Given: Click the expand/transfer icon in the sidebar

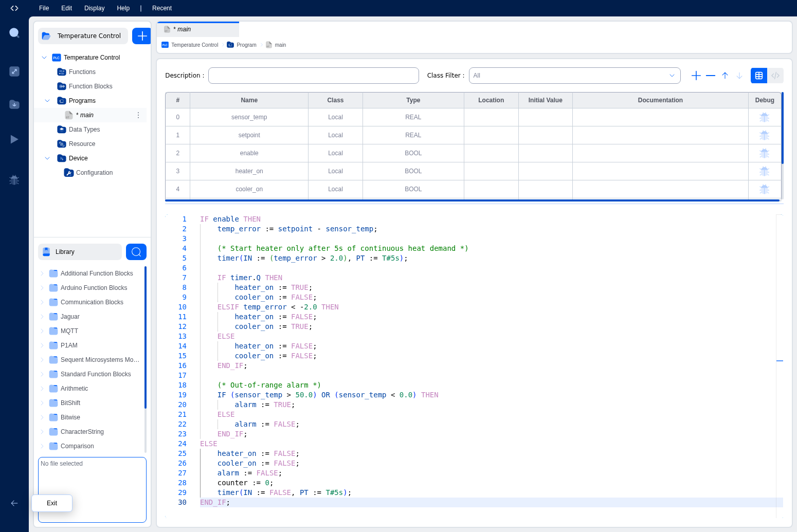Looking at the screenshot, I should 14,71.
